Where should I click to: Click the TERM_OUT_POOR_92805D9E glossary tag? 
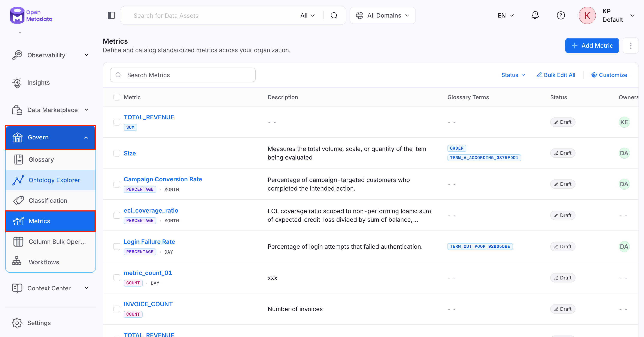pos(480,247)
